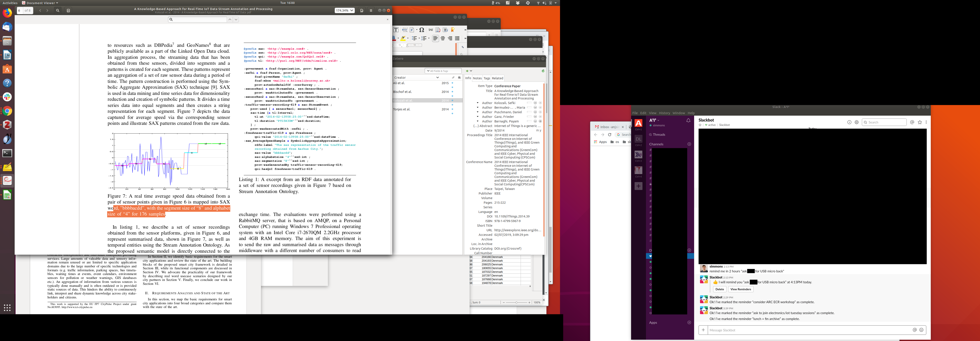Open Slack mentions (@) panel
This screenshot has width=980, height=341.
point(912,122)
